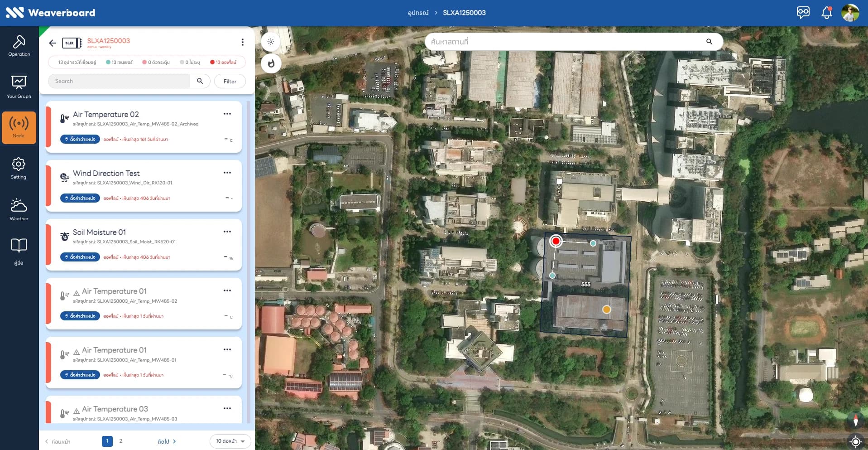Select the Node sidebar item

pyautogui.click(x=19, y=128)
